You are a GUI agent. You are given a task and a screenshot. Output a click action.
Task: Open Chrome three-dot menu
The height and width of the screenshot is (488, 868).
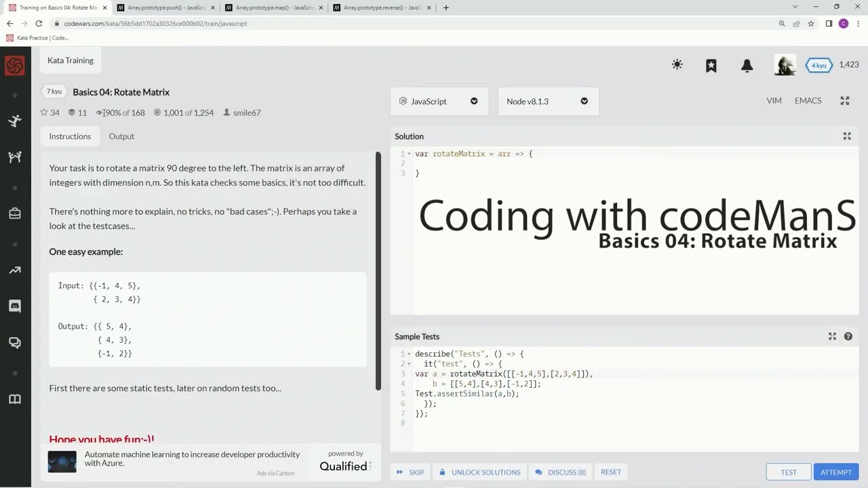859,23
